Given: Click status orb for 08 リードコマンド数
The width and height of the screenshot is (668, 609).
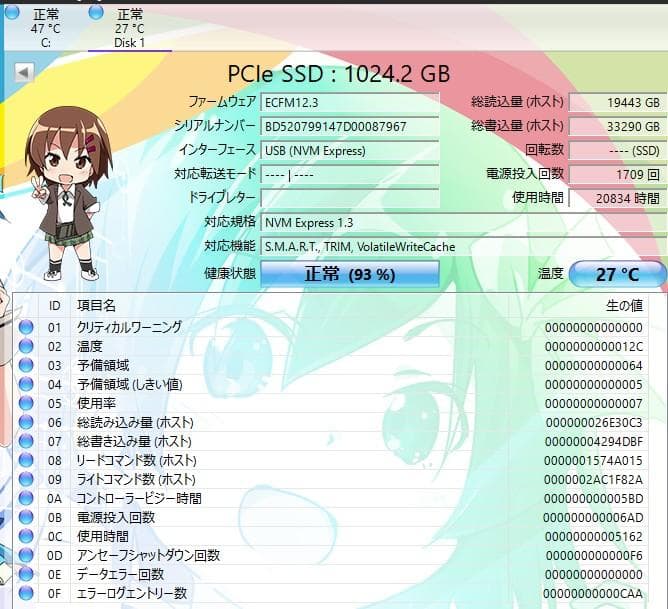Looking at the screenshot, I should pyautogui.click(x=26, y=460).
